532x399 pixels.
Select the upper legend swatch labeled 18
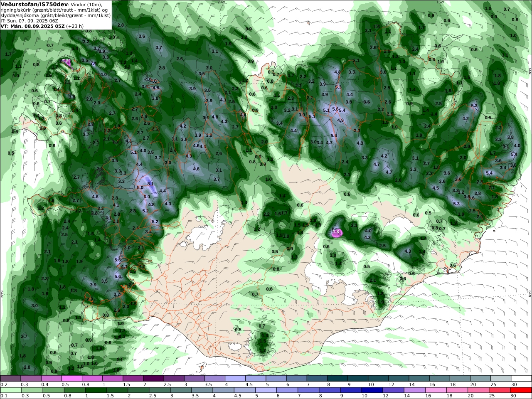pyautogui.click(x=460, y=378)
